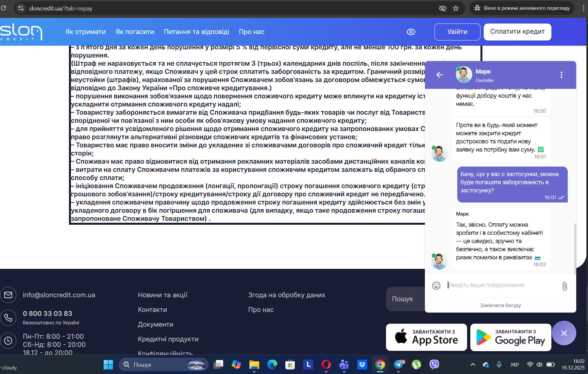This screenshot has width=588, height=374.
Task: End chat via Закінчити бесіду
Action: click(x=500, y=305)
